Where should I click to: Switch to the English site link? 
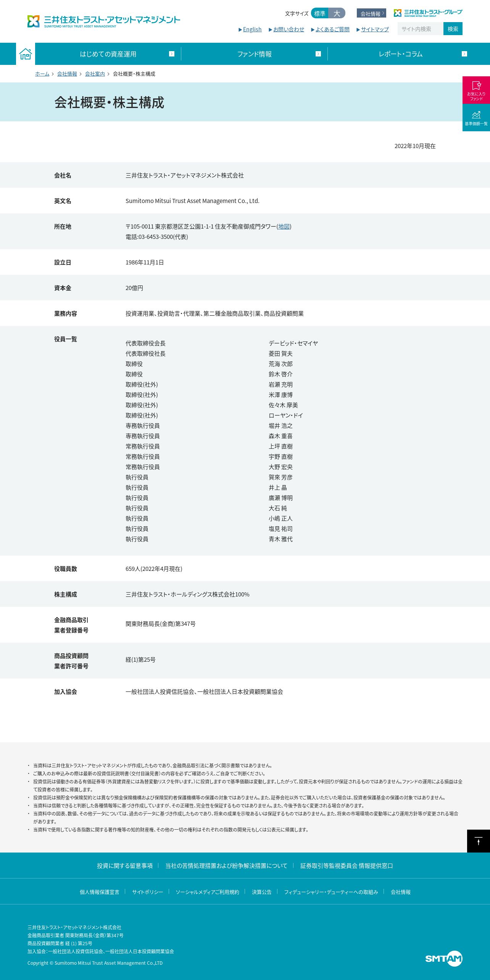252,29
